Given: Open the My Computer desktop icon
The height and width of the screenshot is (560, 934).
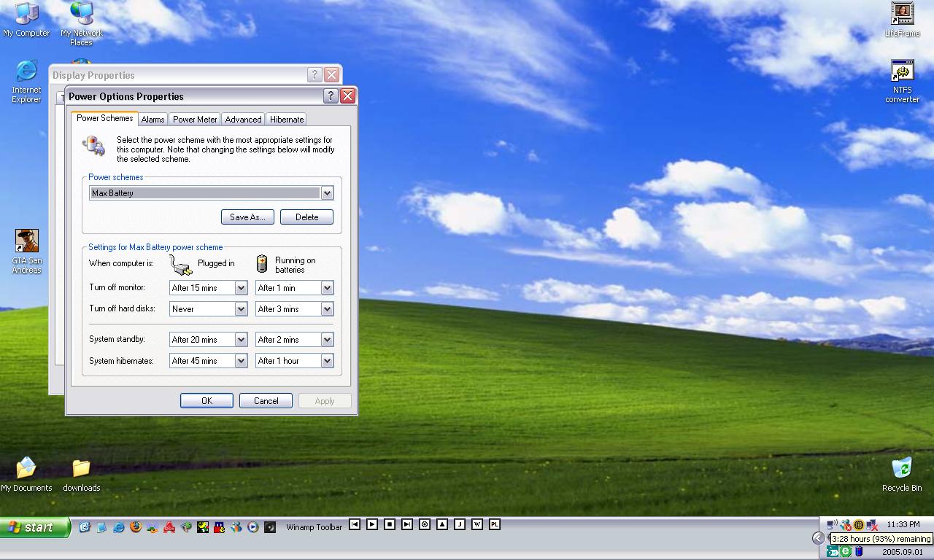Looking at the screenshot, I should click(26, 20).
